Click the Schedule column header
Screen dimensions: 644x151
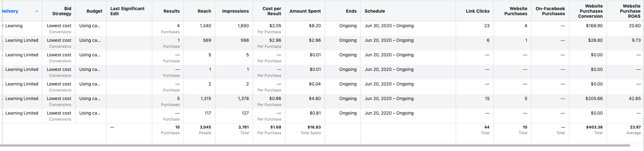(374, 11)
